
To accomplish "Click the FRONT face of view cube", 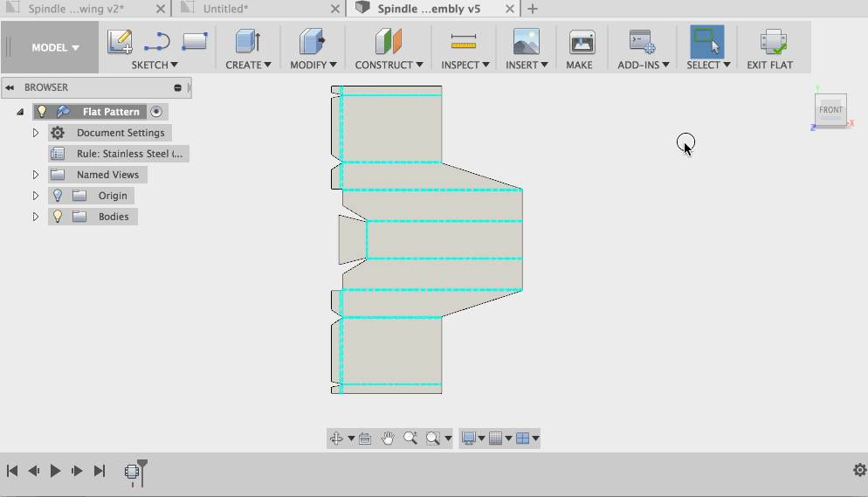I will 830,110.
